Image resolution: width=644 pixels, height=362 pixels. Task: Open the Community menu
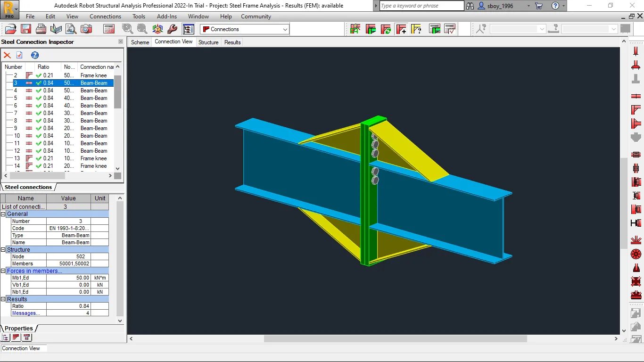click(256, 16)
